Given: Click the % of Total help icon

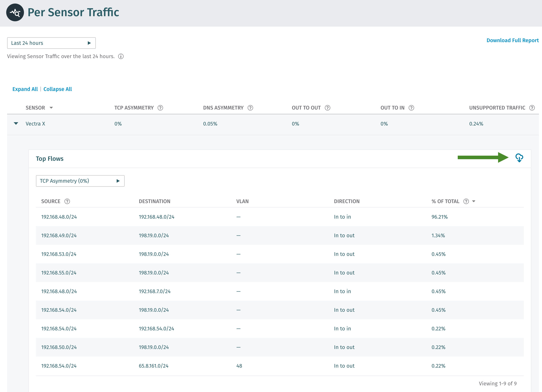Looking at the screenshot, I should pyautogui.click(x=465, y=201).
